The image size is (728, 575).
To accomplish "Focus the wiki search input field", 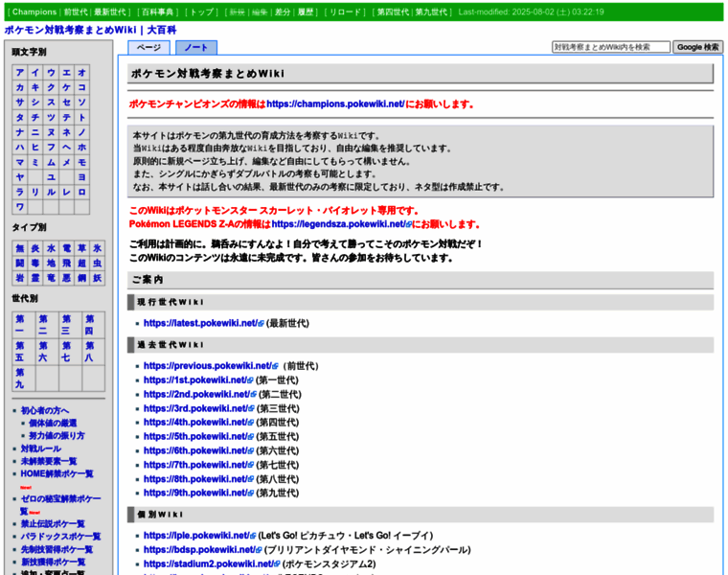I will click(x=611, y=47).
